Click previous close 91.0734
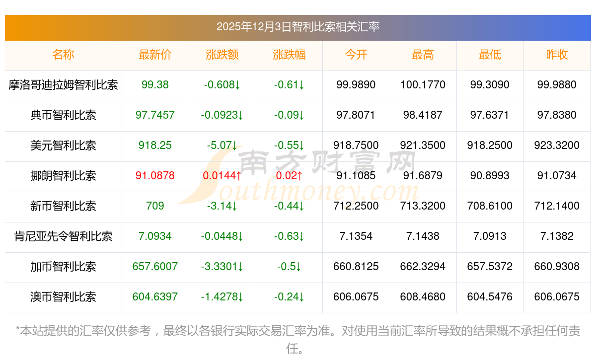Screen dimensions: 596x364 tap(557, 176)
